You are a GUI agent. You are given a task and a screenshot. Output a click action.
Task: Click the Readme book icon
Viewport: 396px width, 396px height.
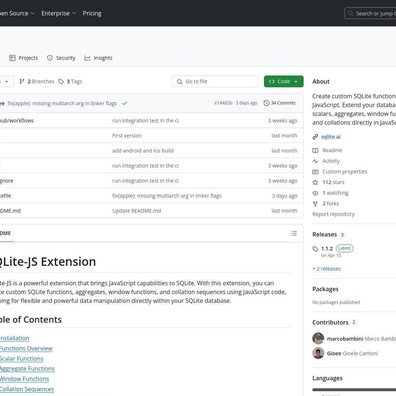[315, 150]
